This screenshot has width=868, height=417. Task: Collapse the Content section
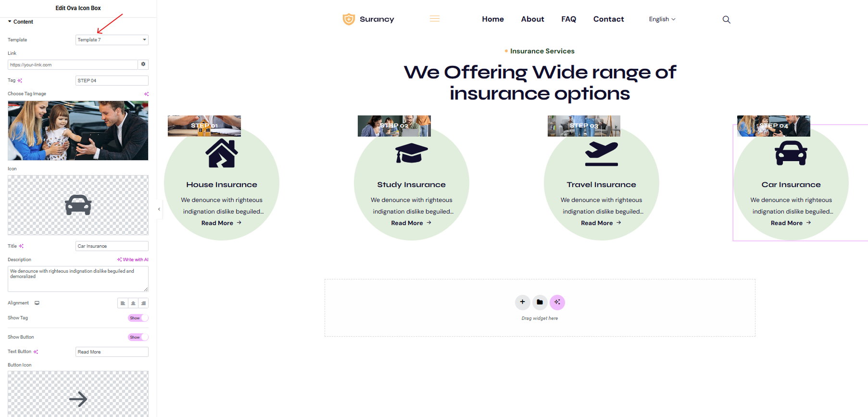[x=20, y=22]
